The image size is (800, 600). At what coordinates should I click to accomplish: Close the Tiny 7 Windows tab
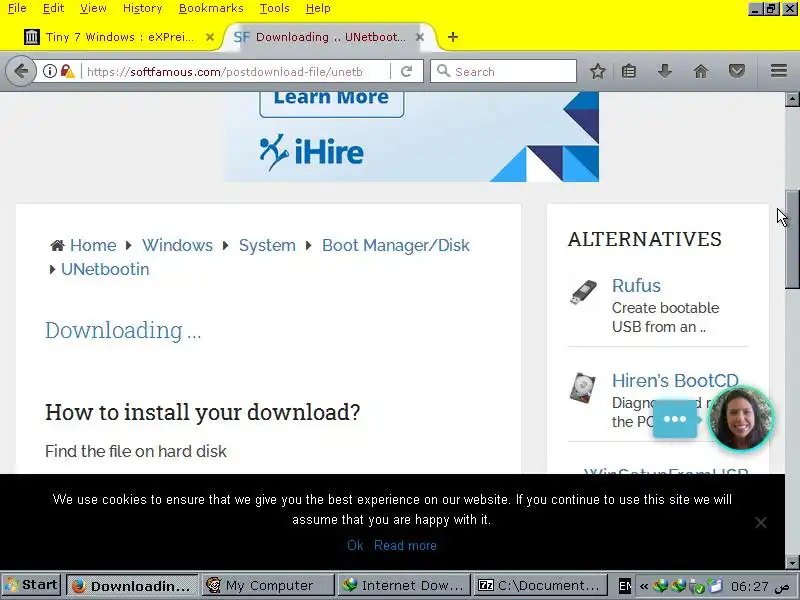pos(210,37)
